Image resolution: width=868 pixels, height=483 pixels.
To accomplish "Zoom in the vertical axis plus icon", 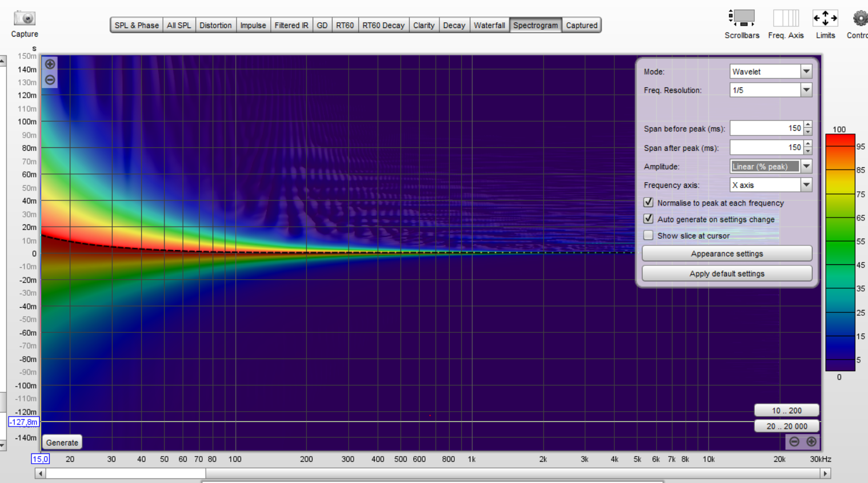I will tap(50, 64).
